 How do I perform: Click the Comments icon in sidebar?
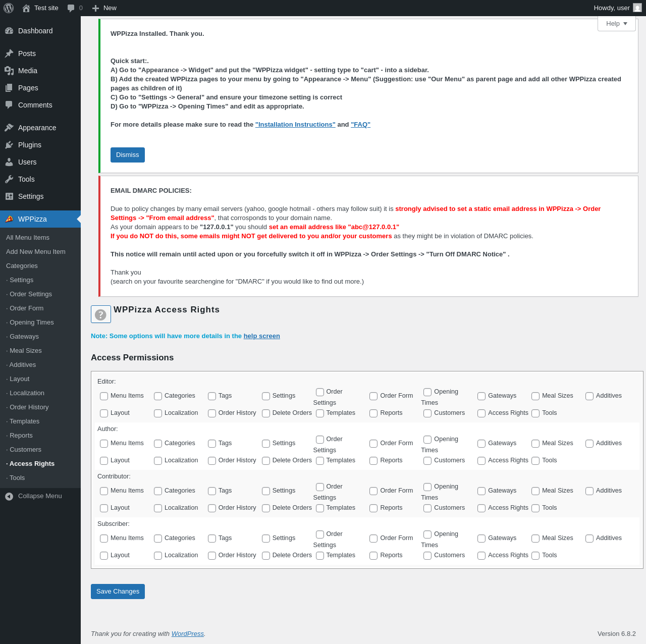point(9,105)
